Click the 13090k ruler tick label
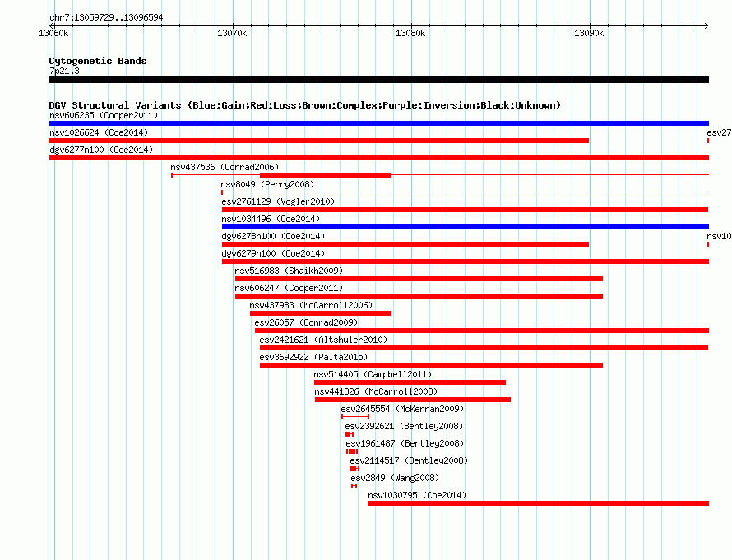 pos(589,33)
